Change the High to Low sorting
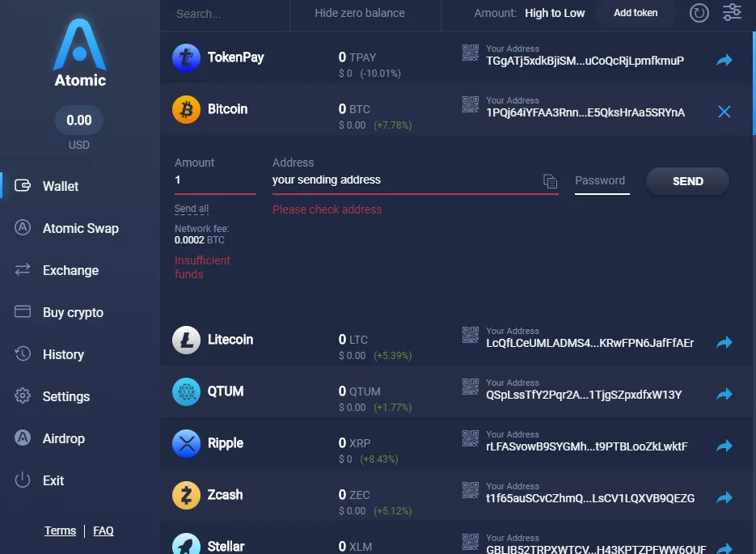 click(555, 13)
